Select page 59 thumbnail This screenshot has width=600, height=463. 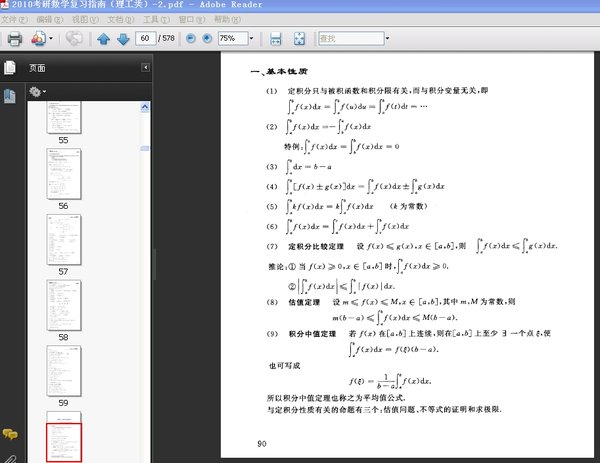pyautogui.click(x=64, y=371)
